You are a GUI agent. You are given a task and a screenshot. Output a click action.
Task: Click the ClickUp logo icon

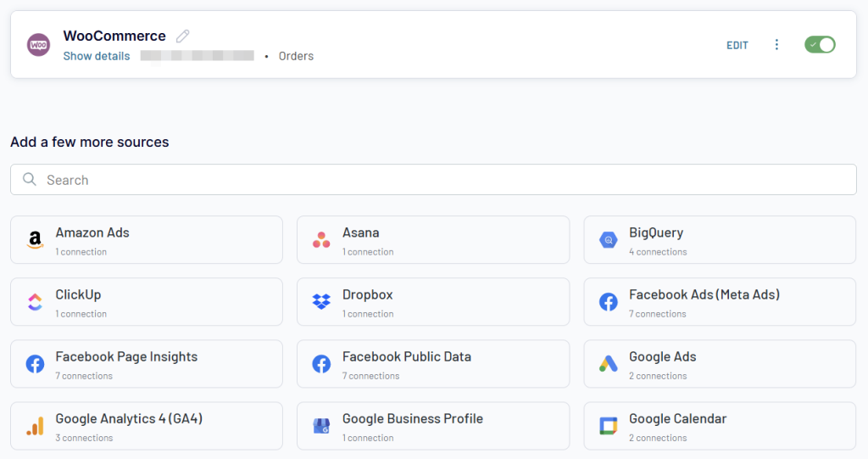tap(35, 302)
